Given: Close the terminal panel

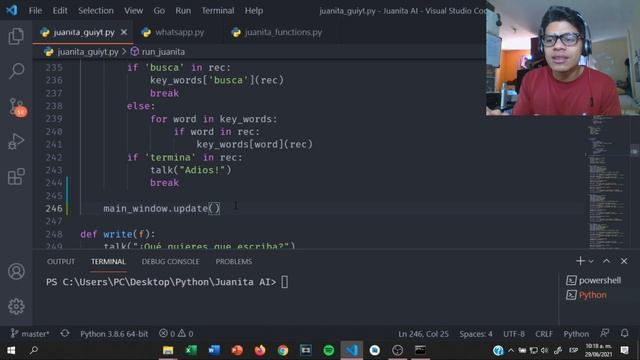Looking at the screenshot, I should 624,261.
